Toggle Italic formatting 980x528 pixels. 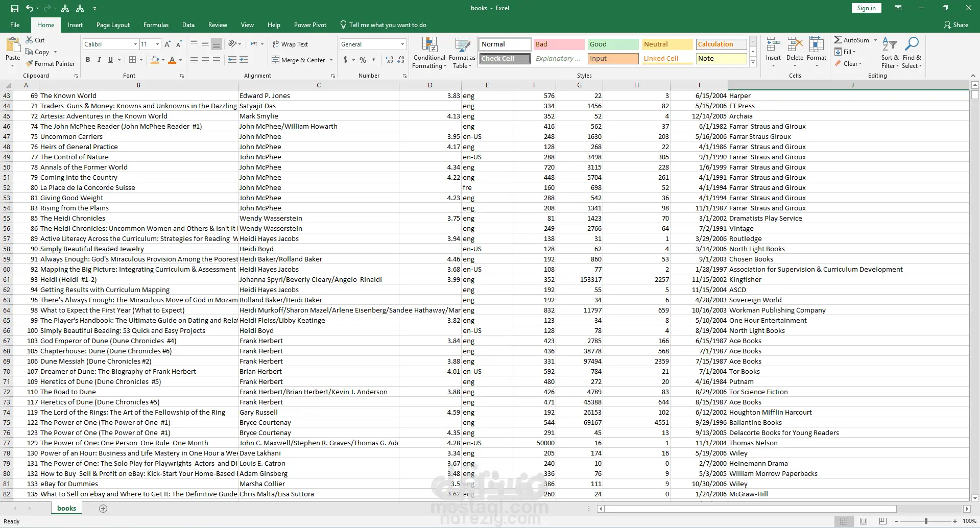click(99, 60)
